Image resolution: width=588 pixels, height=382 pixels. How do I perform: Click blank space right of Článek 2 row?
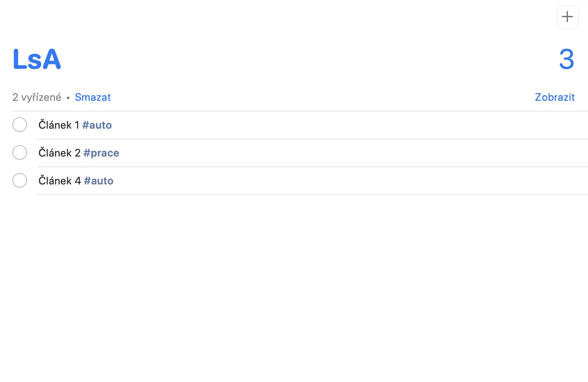click(349, 153)
